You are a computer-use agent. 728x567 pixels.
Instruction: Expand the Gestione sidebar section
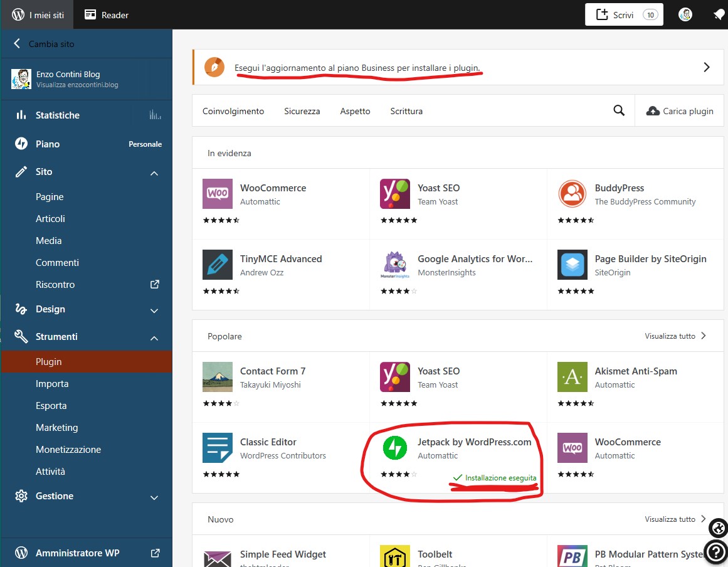(154, 497)
